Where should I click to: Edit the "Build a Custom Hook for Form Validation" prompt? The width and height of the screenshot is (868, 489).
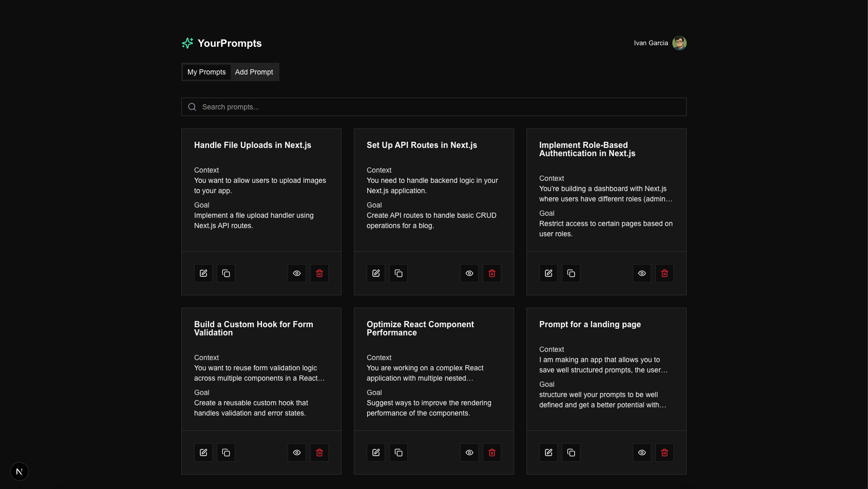(x=203, y=452)
